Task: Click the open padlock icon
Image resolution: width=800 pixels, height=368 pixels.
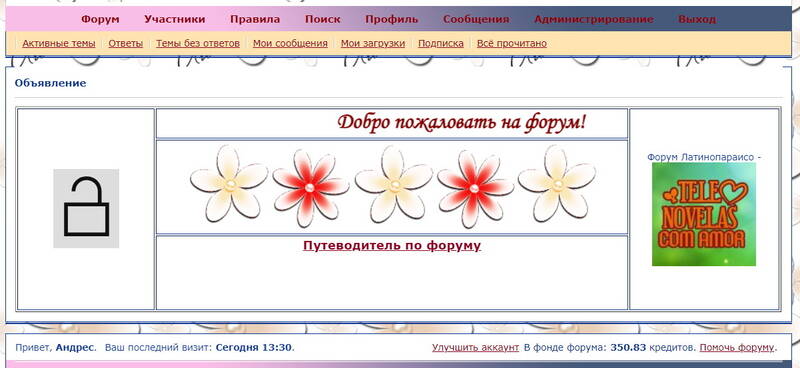Action: [x=86, y=208]
